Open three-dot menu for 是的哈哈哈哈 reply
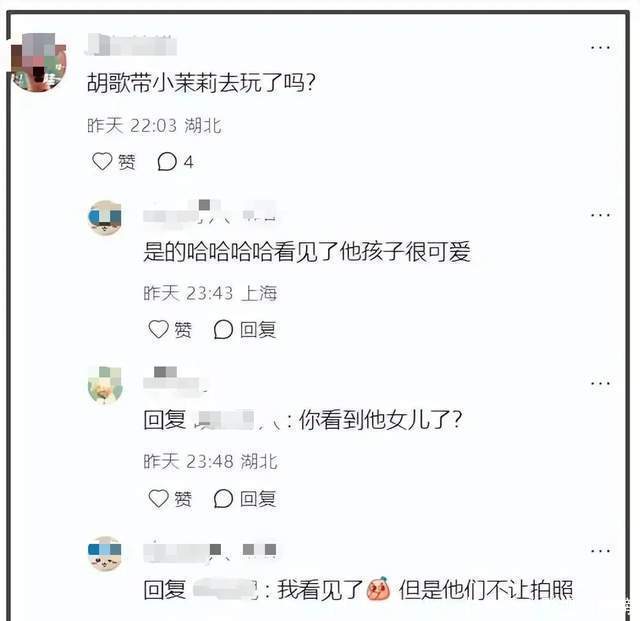The width and height of the screenshot is (640, 621). click(600, 215)
